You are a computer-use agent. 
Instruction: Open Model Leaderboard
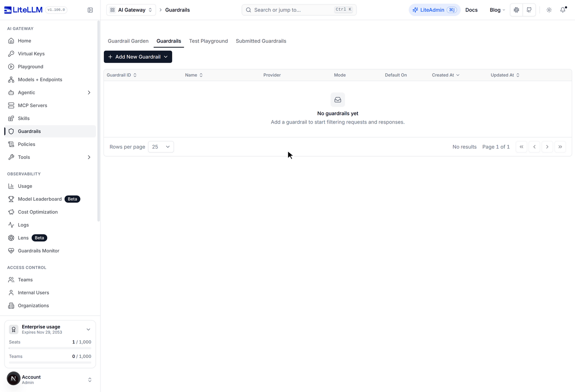coord(50,199)
